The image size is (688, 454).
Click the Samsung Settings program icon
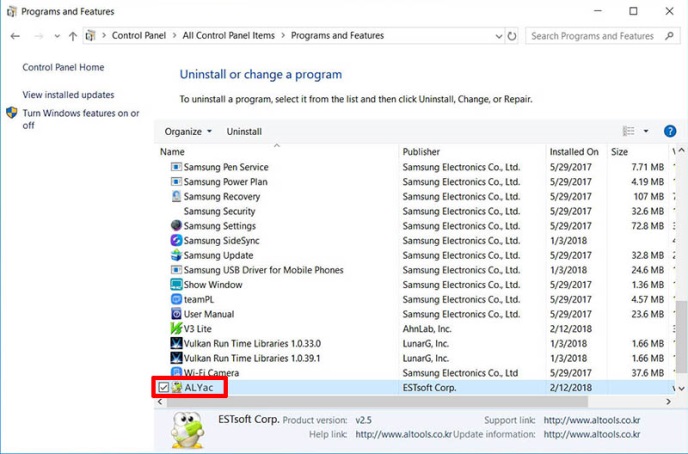tap(176, 225)
